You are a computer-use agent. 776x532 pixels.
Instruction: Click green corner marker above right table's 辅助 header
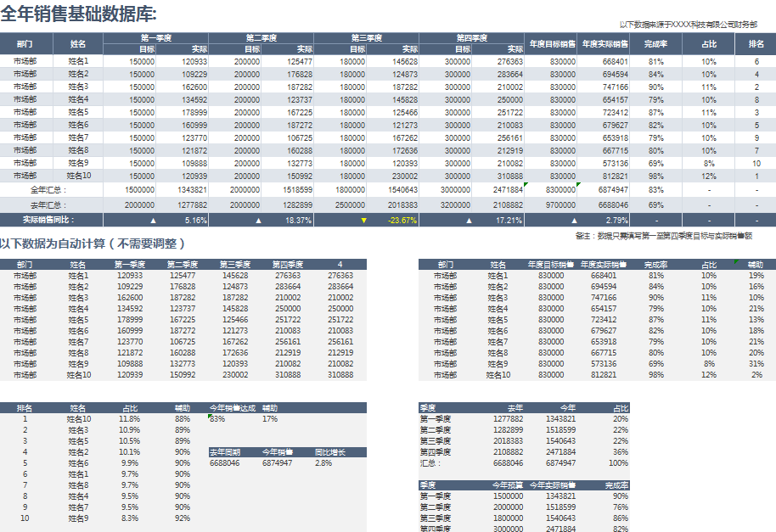[736, 261]
